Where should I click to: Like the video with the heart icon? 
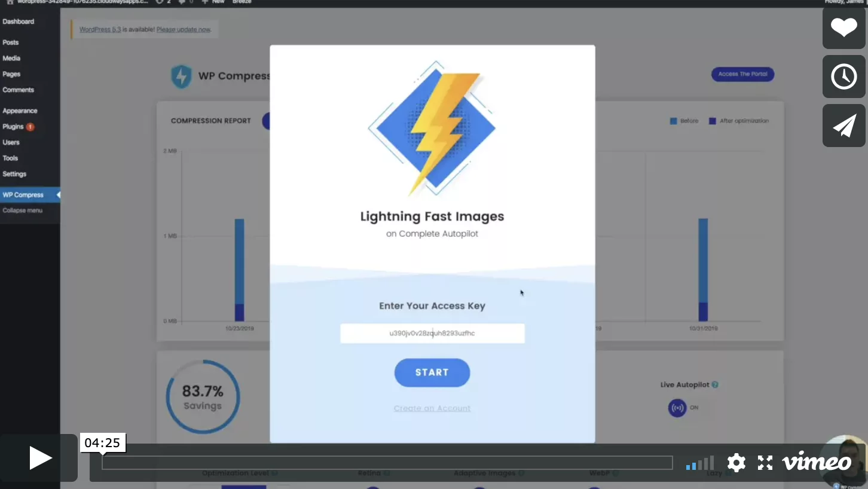843,27
